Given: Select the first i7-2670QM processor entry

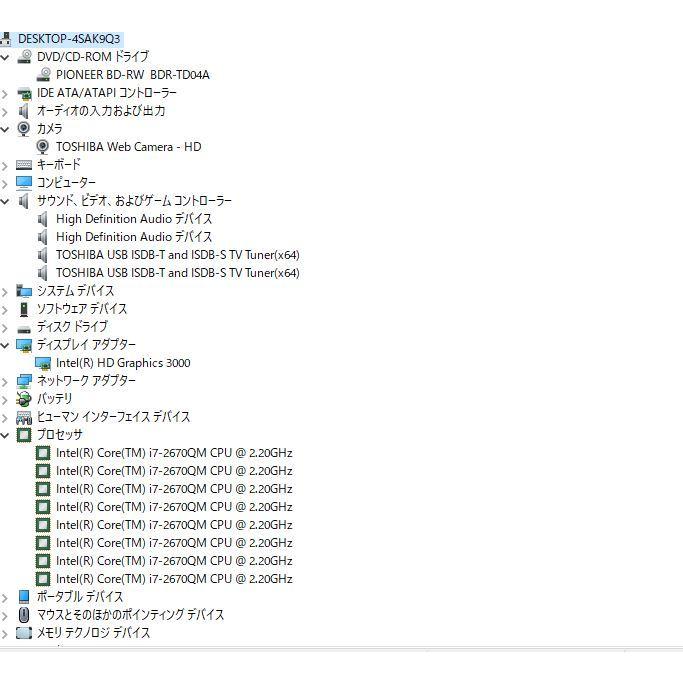Looking at the screenshot, I should (x=174, y=453).
